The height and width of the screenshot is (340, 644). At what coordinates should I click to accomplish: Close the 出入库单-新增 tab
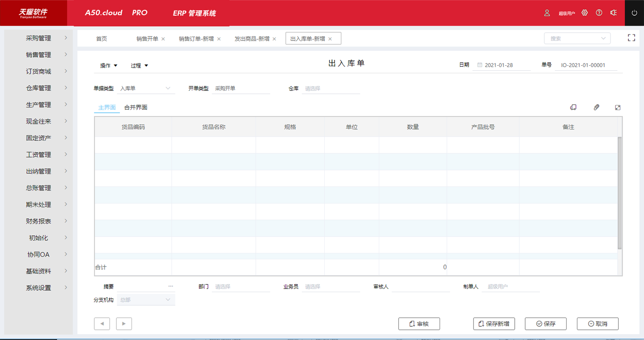(x=330, y=39)
